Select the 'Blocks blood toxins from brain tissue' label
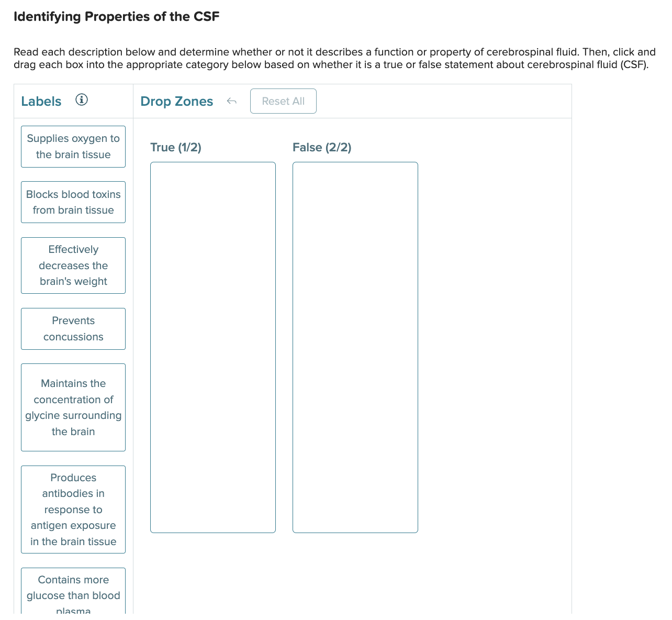 click(x=73, y=202)
